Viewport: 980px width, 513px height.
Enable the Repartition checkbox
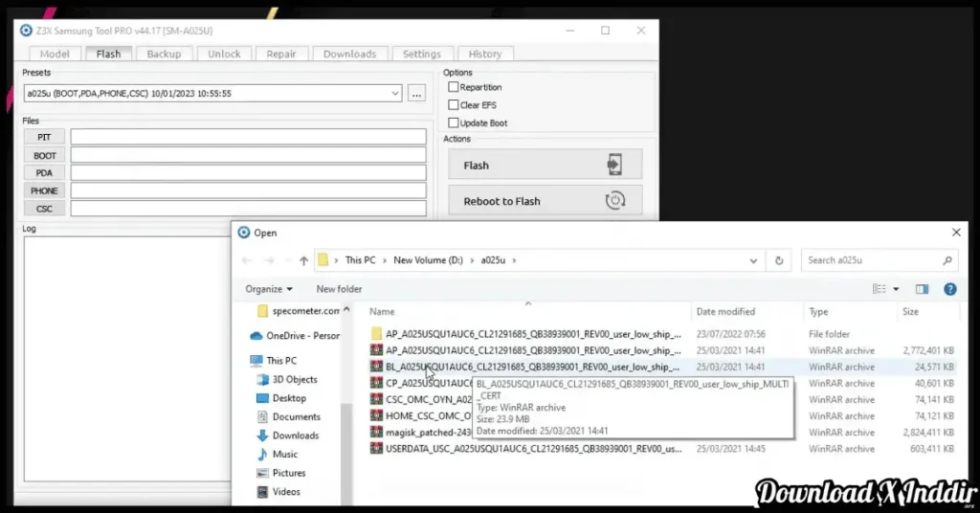pyautogui.click(x=454, y=87)
